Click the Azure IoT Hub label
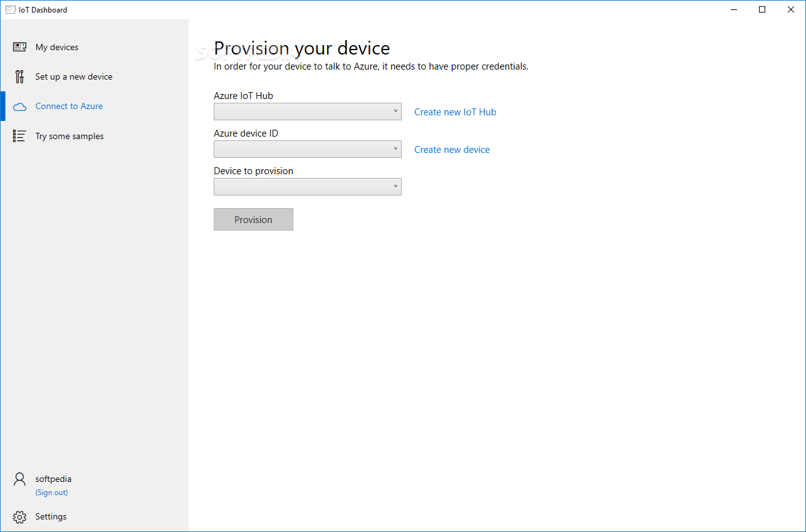 [x=243, y=96]
